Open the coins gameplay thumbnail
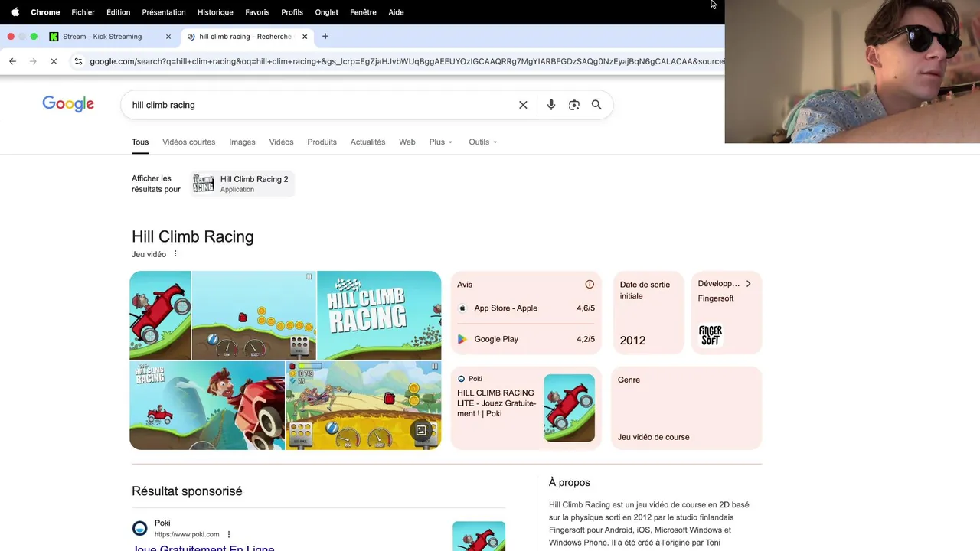The image size is (980, 551). pos(253,315)
